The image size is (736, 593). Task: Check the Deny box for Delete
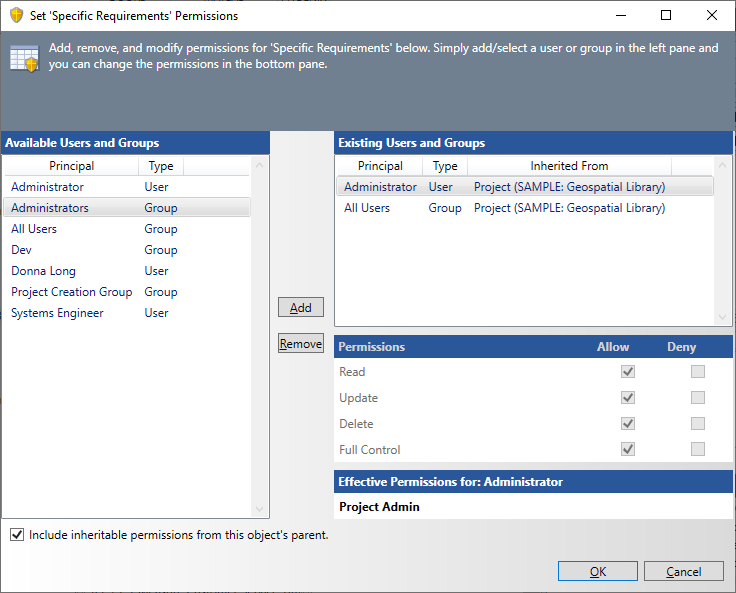698,424
